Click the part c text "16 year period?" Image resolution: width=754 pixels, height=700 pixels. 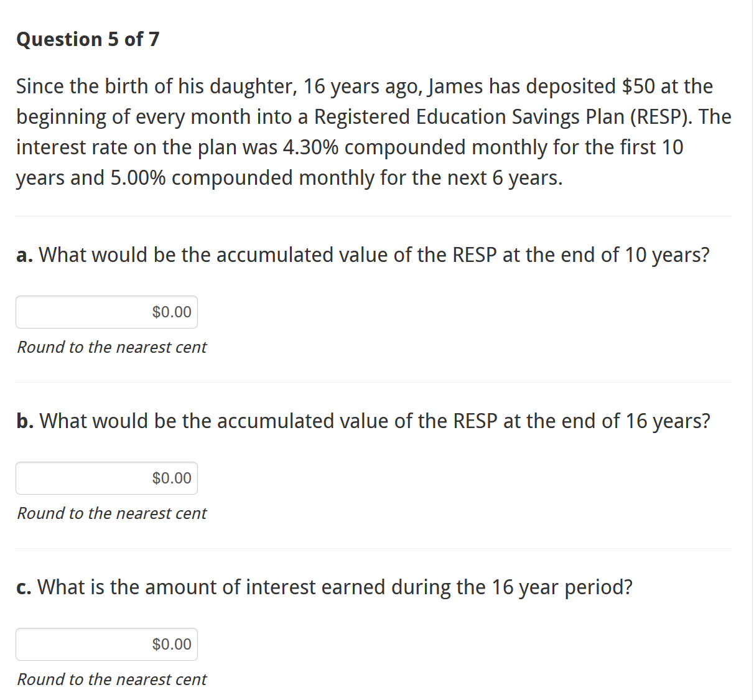click(x=562, y=587)
